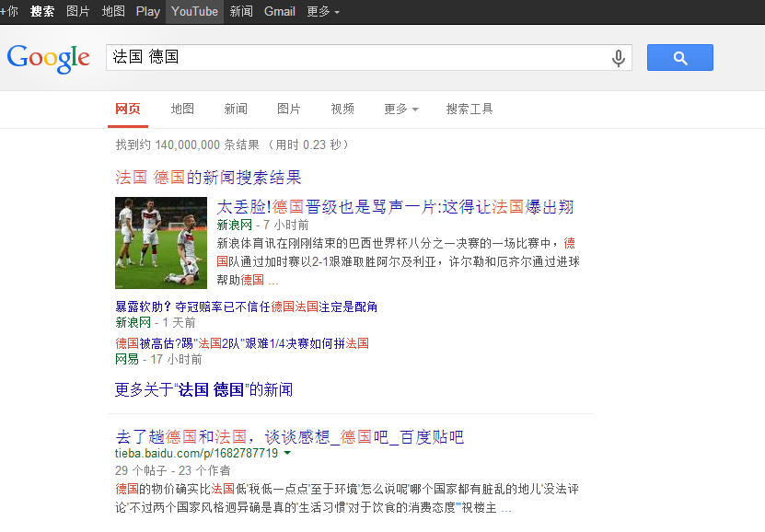The image size is (765, 532).
Task: Click snippet starting 新浪体育讯在刚刚结束的巴西世界杯
Action: (398, 261)
